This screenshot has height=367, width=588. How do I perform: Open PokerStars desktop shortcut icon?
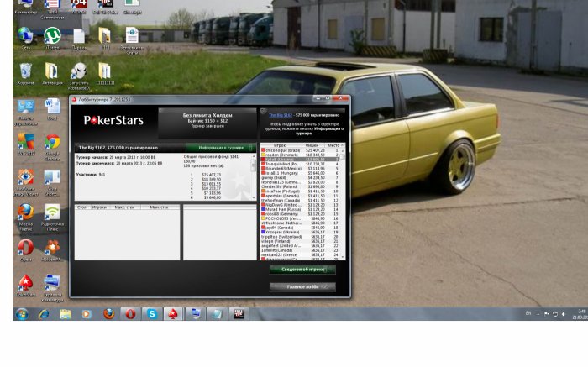tap(25, 282)
